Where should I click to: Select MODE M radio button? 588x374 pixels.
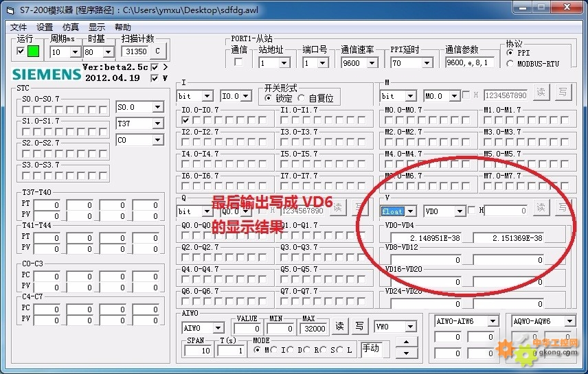257,350
